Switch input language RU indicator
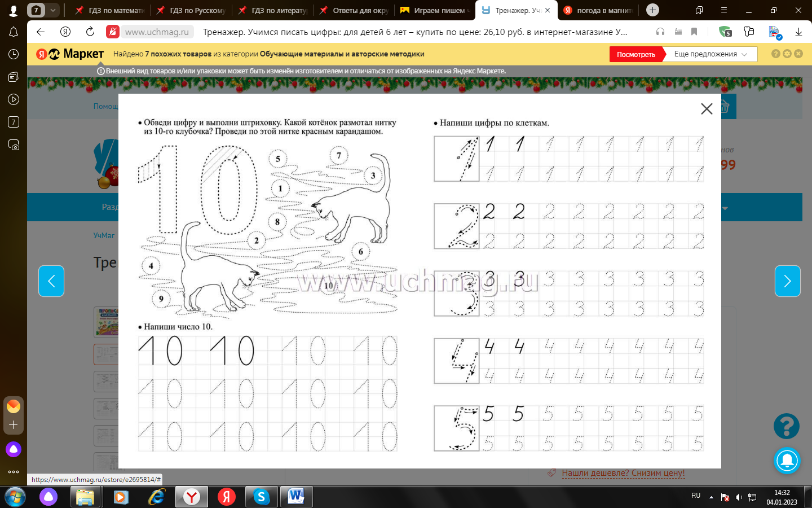This screenshot has width=812, height=508. [696, 496]
